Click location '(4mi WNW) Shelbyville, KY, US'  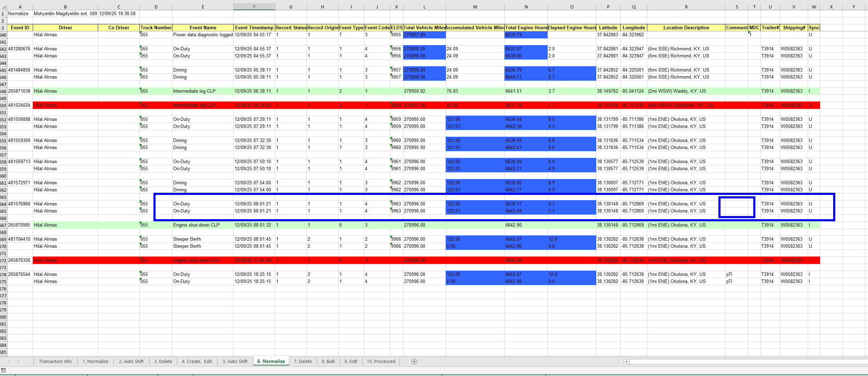[x=686, y=105]
